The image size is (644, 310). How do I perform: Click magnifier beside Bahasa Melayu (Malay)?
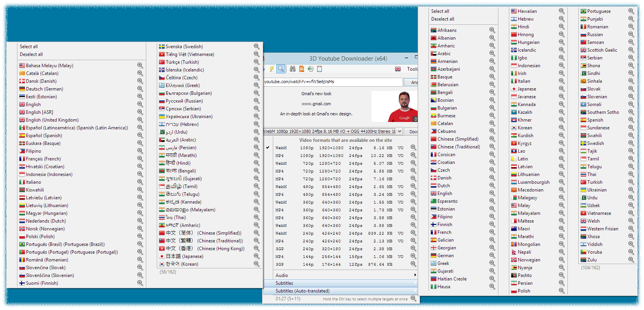[x=140, y=66]
